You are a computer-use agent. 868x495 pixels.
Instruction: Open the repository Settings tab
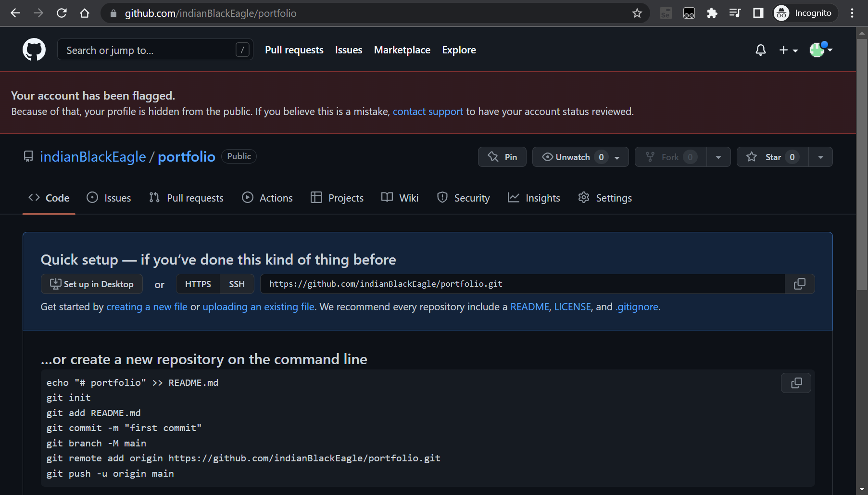pos(605,198)
